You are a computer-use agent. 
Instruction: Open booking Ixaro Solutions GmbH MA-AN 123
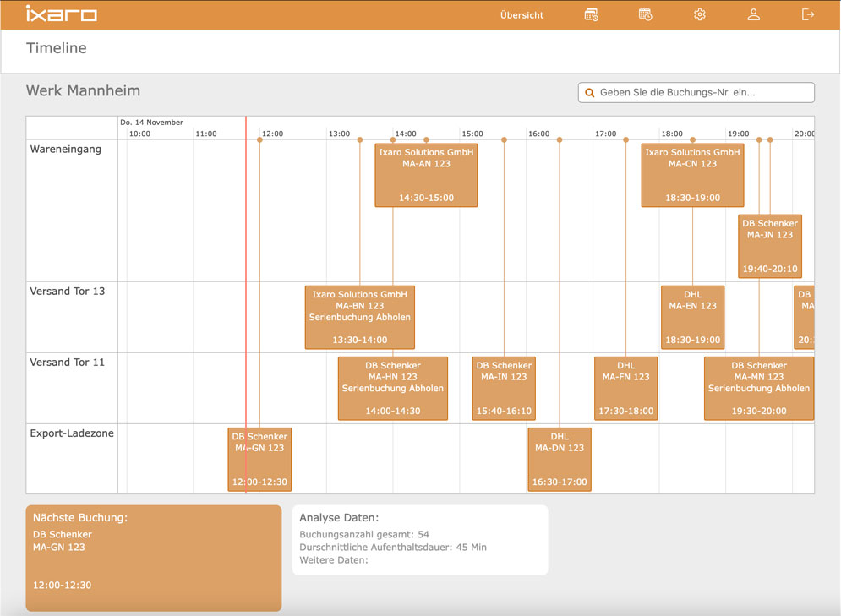426,175
